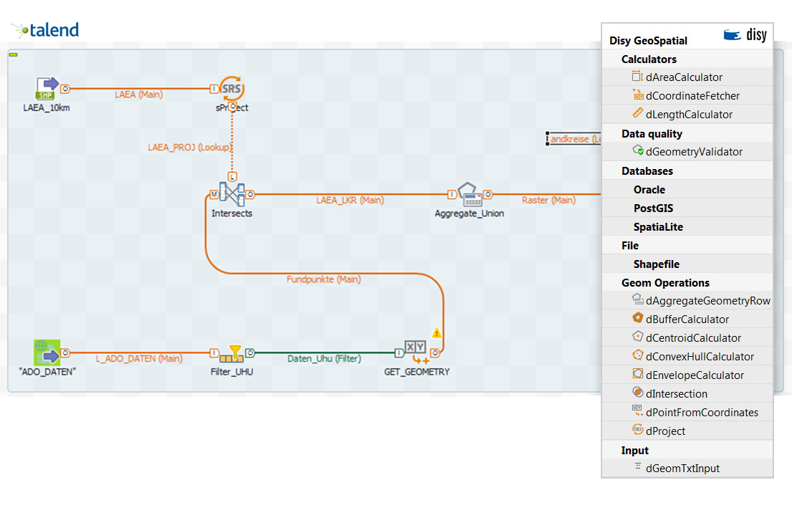This screenshot has height=528, width=812.
Task: Click the dBufferCalculator orange icon
Action: click(638, 317)
